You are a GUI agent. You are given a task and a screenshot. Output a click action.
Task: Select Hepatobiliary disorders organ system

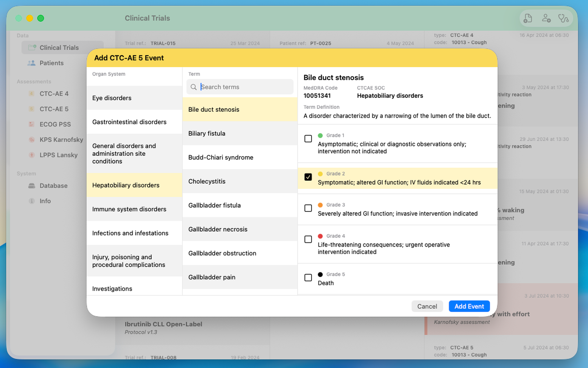tap(134, 185)
